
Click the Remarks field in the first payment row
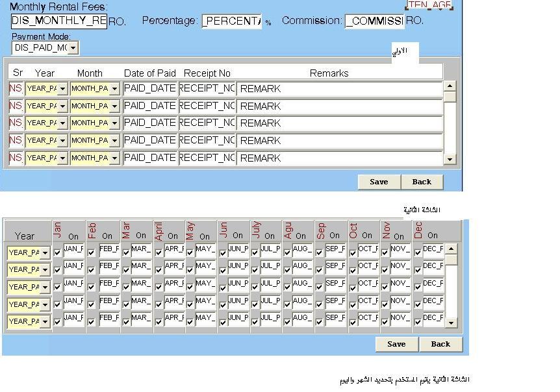point(338,88)
